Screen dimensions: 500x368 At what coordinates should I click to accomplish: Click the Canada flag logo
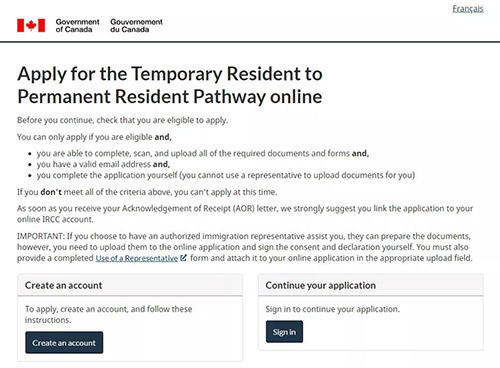[x=31, y=25]
